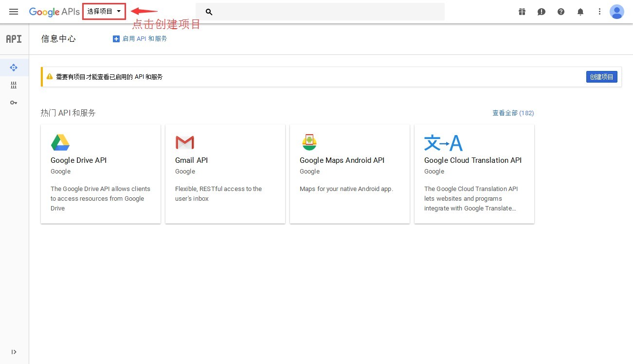Expand the sidebar with bottom arrow
633x364 pixels.
point(14,352)
